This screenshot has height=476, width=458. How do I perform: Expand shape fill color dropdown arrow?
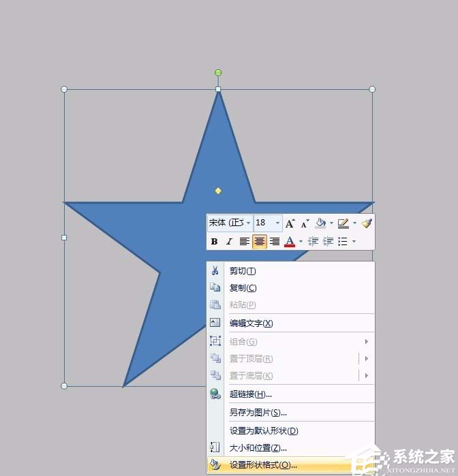(x=331, y=223)
